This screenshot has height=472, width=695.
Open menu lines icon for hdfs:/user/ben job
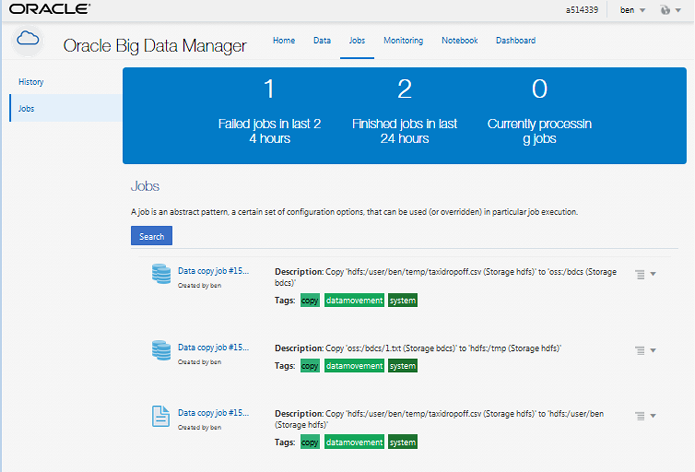[x=640, y=416]
